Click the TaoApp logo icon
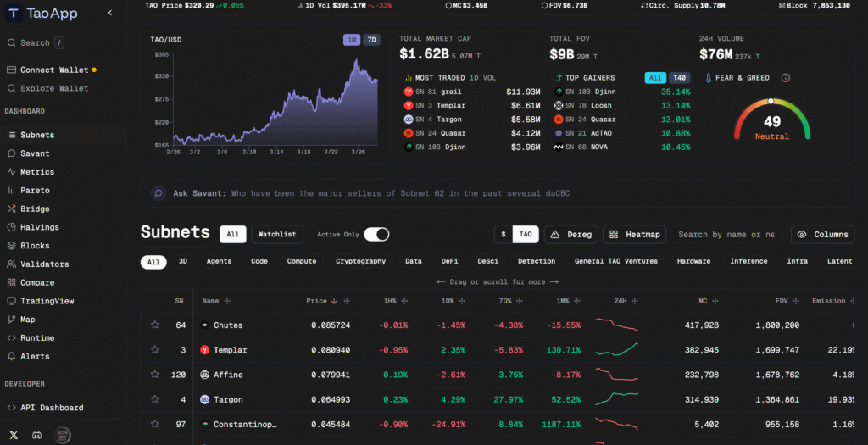The width and height of the screenshot is (868, 445). pos(14,14)
